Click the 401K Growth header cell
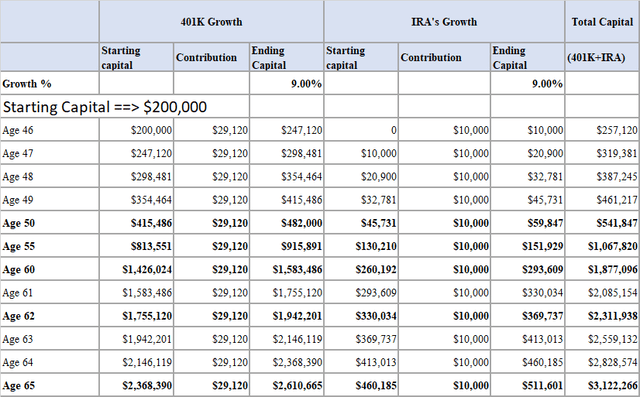Screen dimensions: 640x397 211,22
